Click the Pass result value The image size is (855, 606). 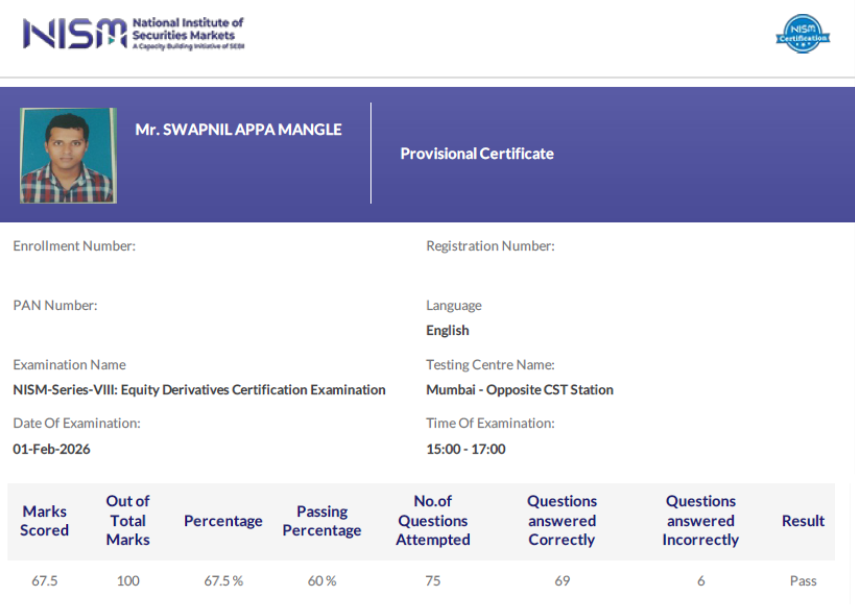pos(802,580)
